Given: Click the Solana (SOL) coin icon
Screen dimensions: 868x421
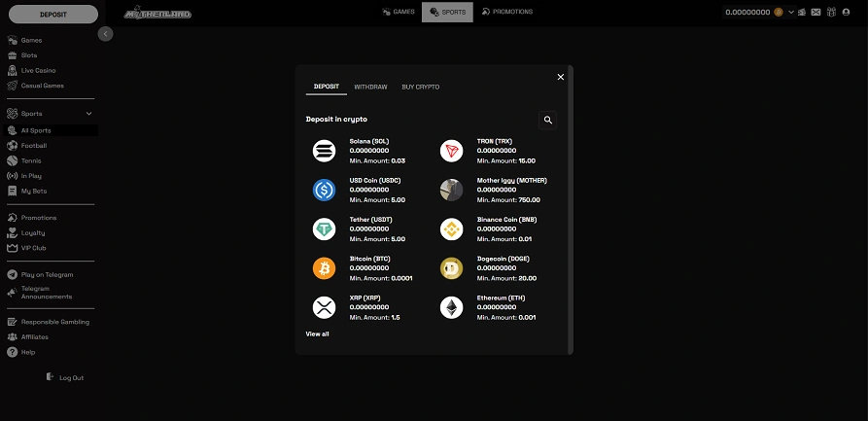Looking at the screenshot, I should pyautogui.click(x=324, y=151).
